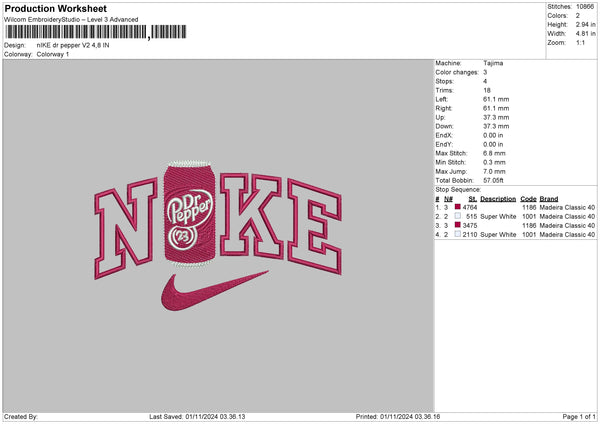Viewport: 600px width, 424px height.
Task: Click the Width value 4.81 in
Action: pyautogui.click(x=585, y=34)
